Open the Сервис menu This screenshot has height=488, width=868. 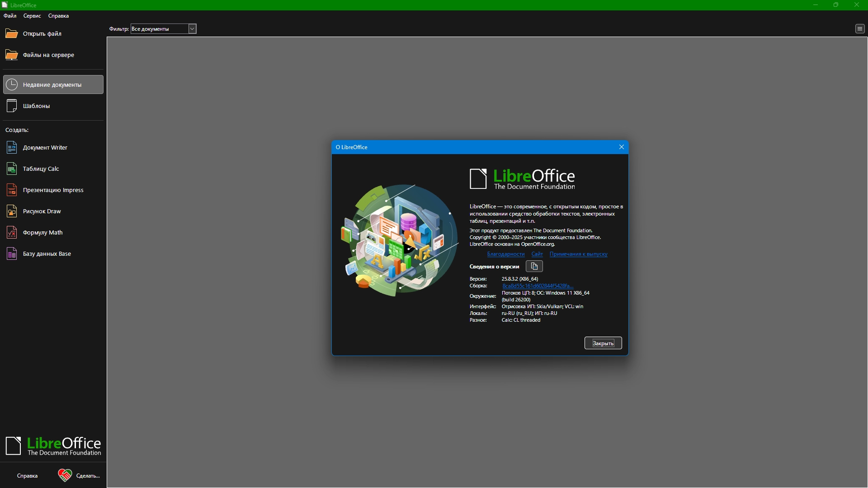[32, 16]
